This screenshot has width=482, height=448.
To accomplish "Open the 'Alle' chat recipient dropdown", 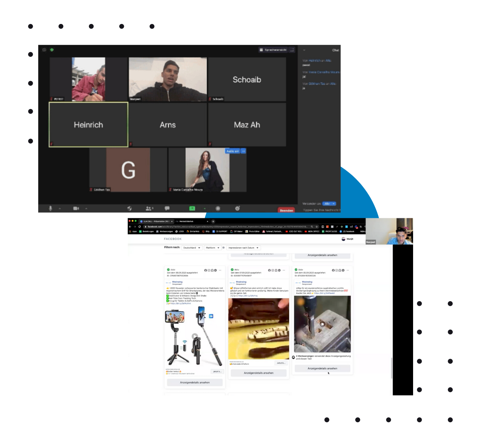I will (x=329, y=204).
